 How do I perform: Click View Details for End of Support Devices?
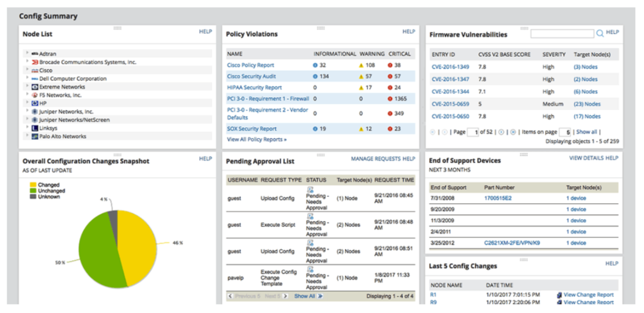586,158
